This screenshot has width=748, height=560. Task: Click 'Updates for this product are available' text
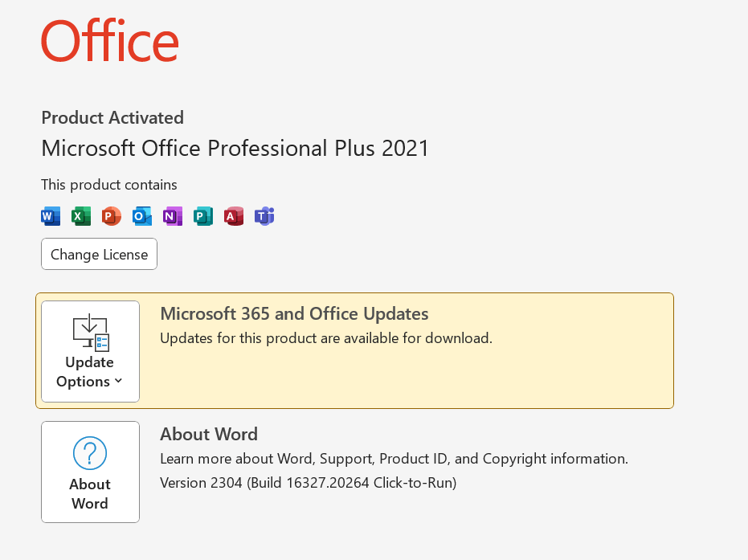click(326, 338)
